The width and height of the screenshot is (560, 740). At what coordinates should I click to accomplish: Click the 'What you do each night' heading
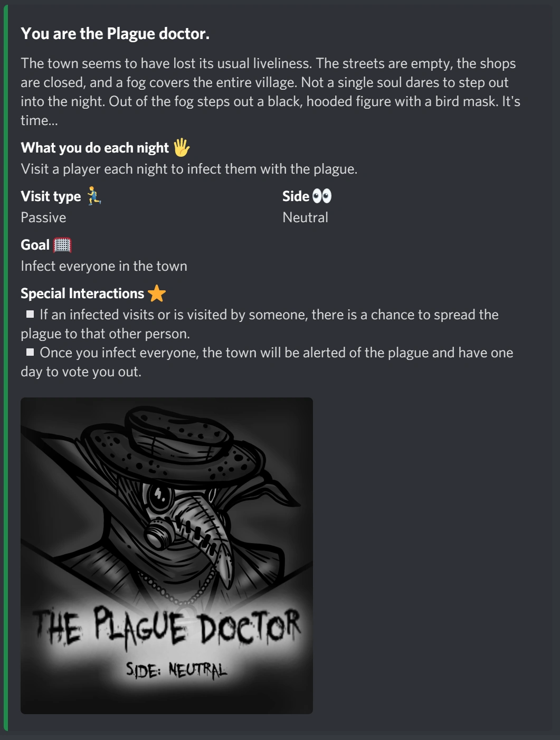pos(94,148)
